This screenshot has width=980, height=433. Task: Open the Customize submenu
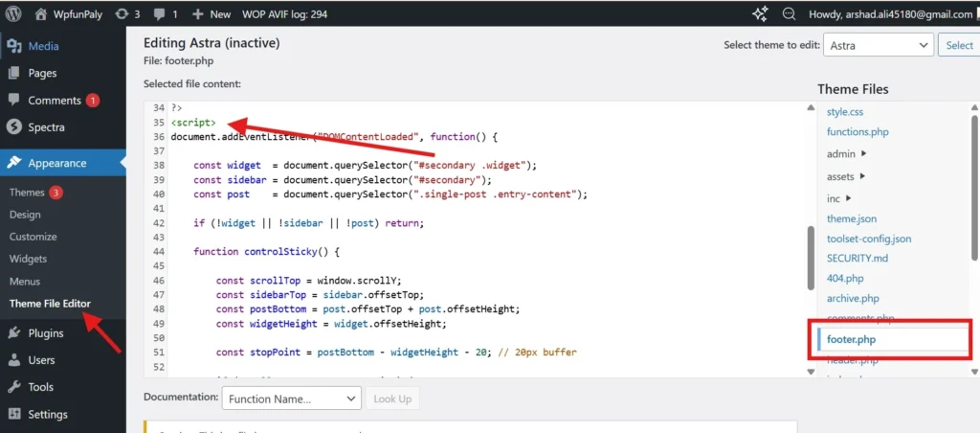tap(33, 237)
